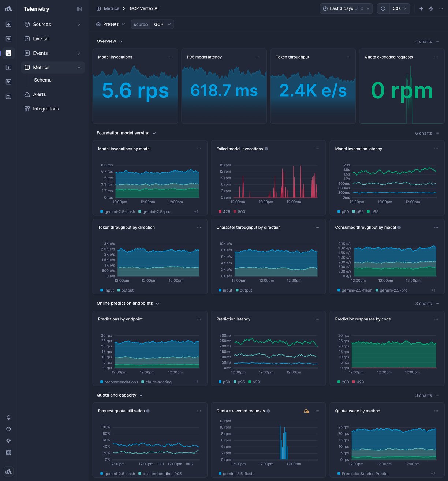Click GCP Vertex AI breadcrumb

[x=144, y=8]
